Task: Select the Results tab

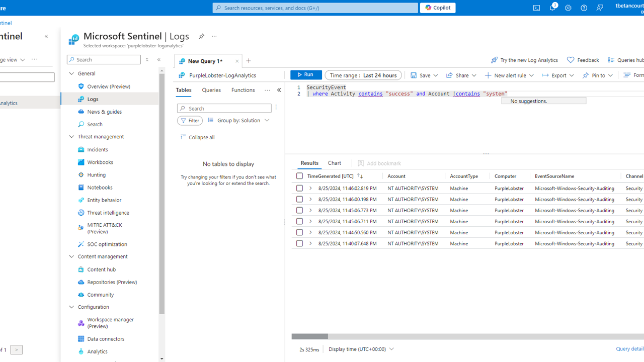Action: coord(309,163)
